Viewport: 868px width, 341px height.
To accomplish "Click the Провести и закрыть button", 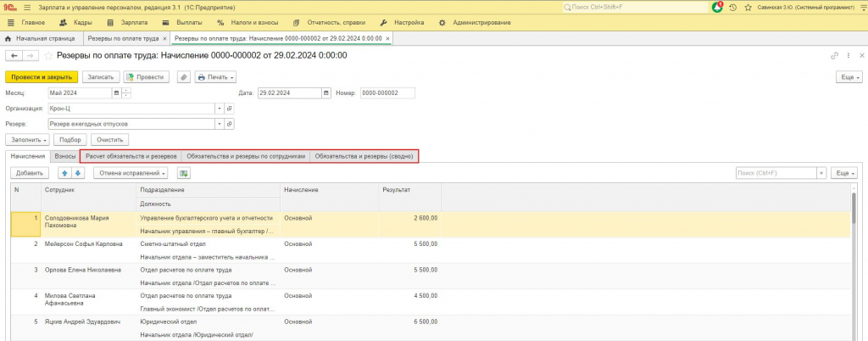I will tap(42, 77).
